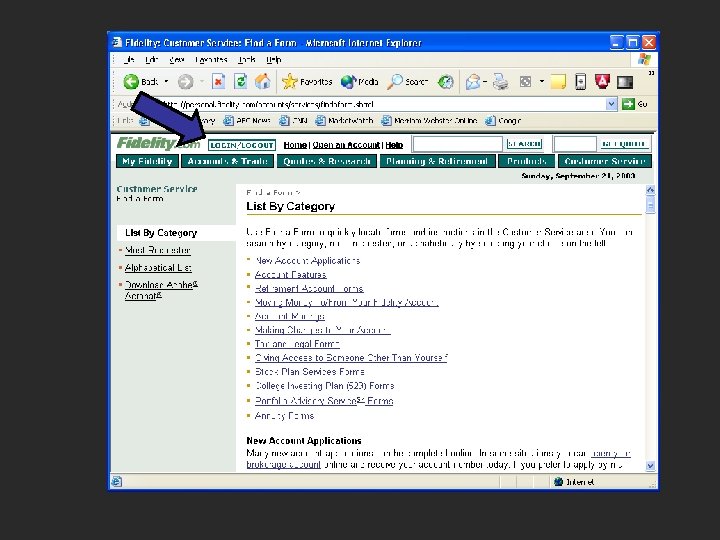Click the red A shield toolbar icon
The height and width of the screenshot is (540, 720).
coord(602,81)
